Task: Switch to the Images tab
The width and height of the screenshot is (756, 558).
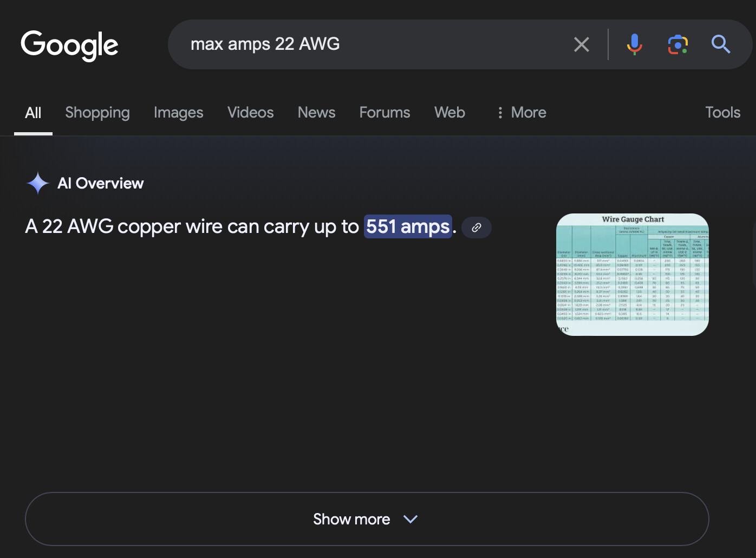Action: (x=178, y=113)
